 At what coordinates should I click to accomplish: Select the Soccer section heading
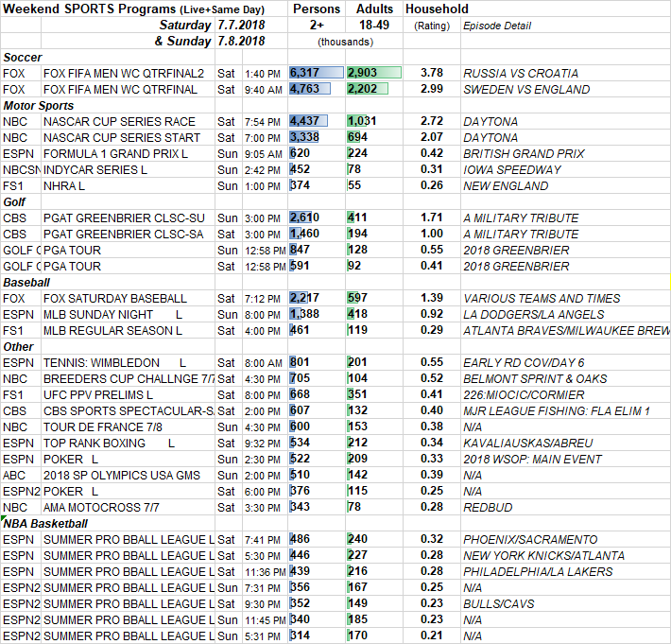(23, 58)
